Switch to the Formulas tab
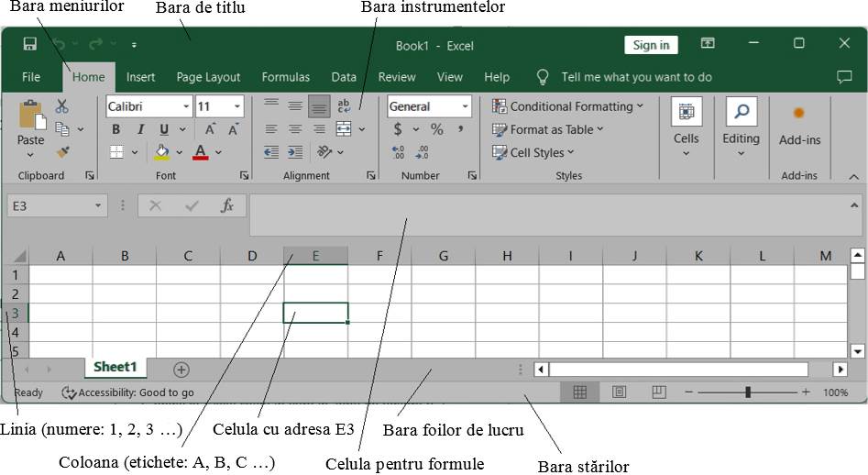Image resolution: width=868 pixels, height=475 pixels. point(286,77)
